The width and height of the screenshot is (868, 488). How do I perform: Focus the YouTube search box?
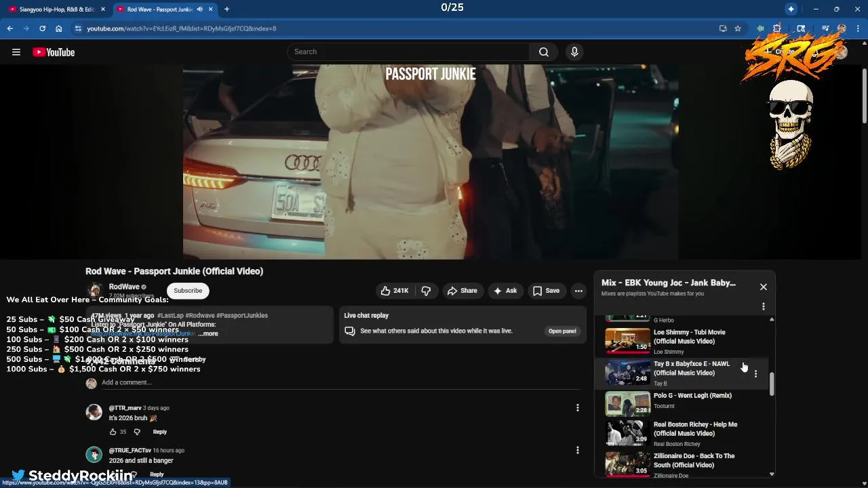[x=409, y=52]
